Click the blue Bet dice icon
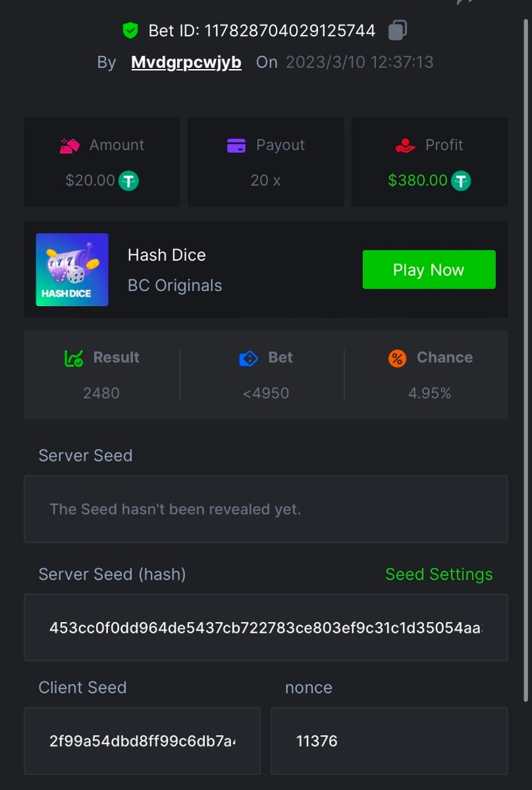The image size is (532, 790). [x=248, y=358]
